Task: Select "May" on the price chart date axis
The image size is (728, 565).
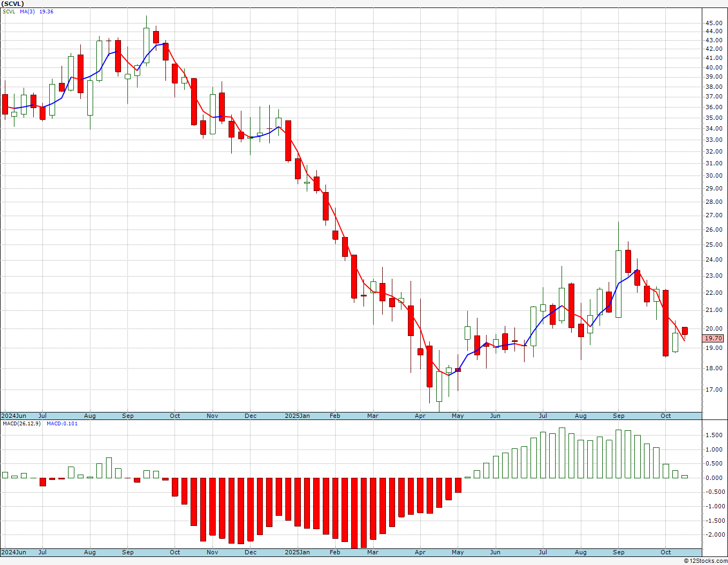Action: [458, 416]
